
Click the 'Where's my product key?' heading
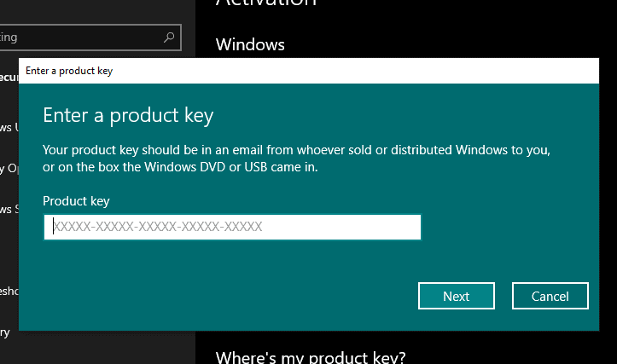(311, 357)
